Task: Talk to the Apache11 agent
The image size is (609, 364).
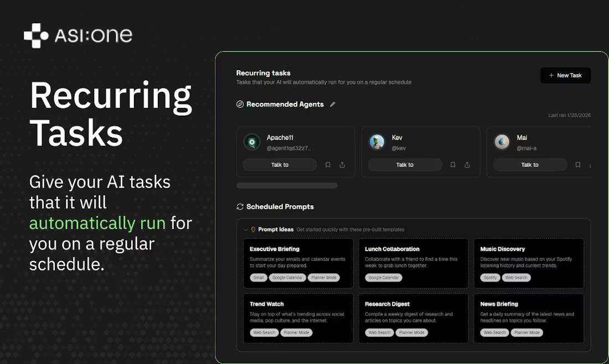Action: coord(280,165)
